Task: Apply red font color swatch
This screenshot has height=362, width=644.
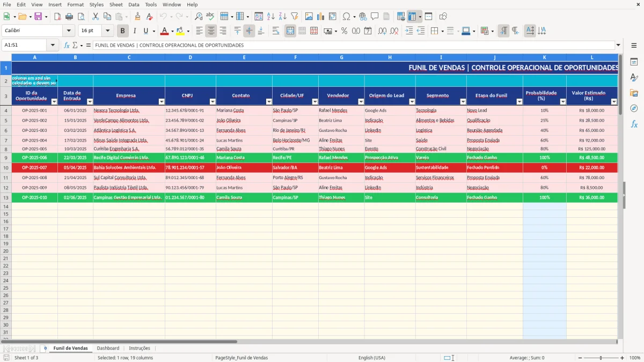Action: coord(164,31)
